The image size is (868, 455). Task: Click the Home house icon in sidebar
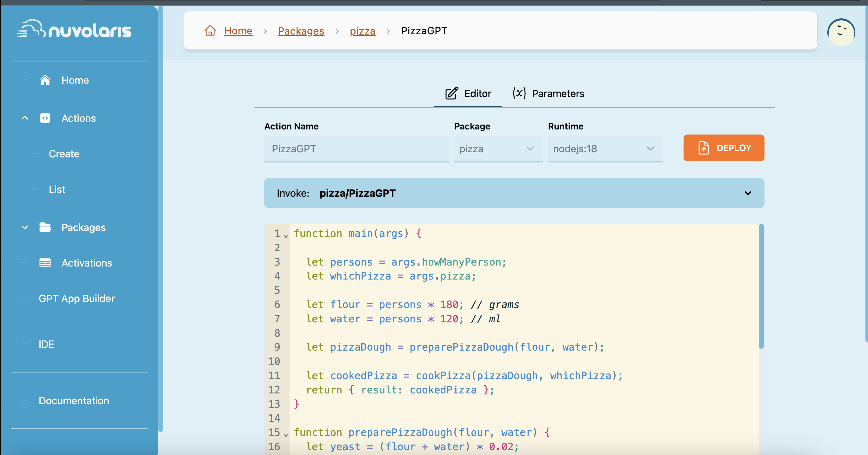[45, 80]
